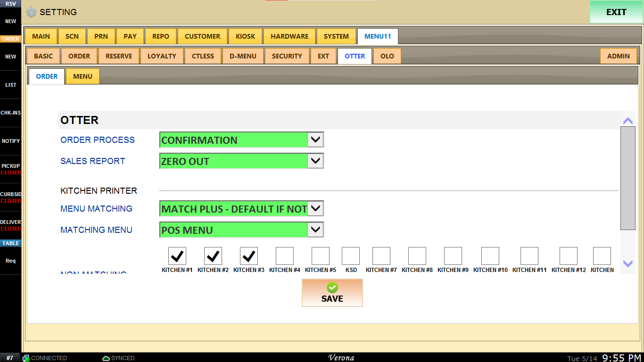Open the KIOSK tab

246,36
